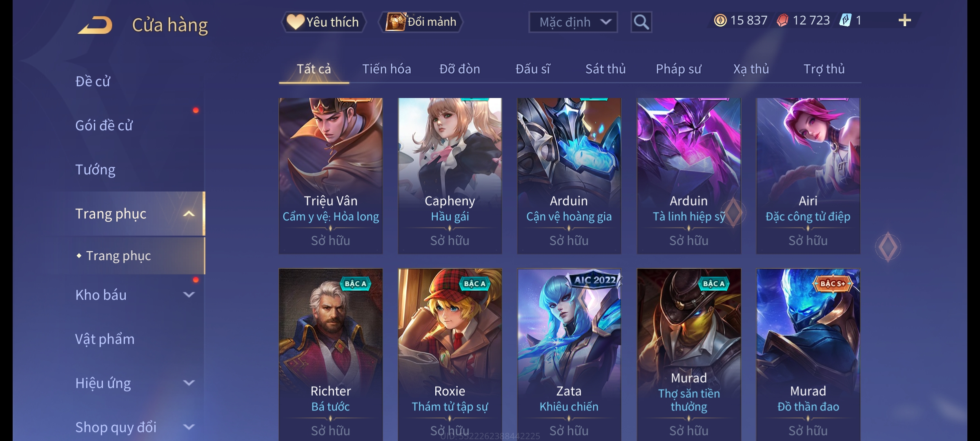
Task: Go to Tướng in sidebar
Action: [95, 169]
